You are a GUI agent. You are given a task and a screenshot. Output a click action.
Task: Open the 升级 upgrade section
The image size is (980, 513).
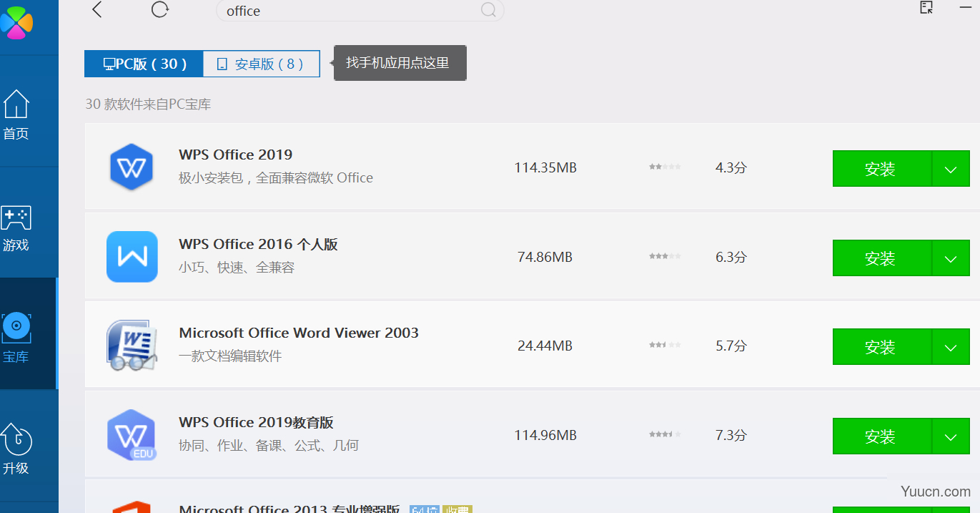pyautogui.click(x=16, y=449)
